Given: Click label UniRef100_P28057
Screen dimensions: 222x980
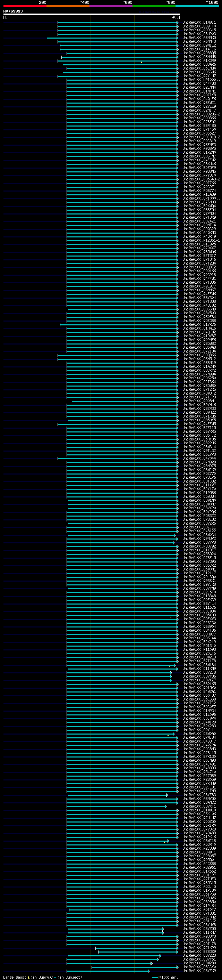Looking at the screenshot, I should 199,856.
